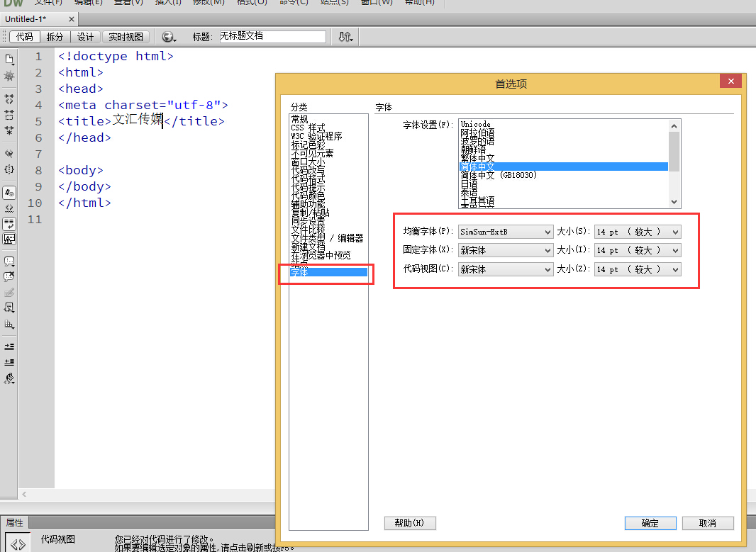Select 日语 in font settings list
This screenshot has width=756, height=552.
coord(469,184)
